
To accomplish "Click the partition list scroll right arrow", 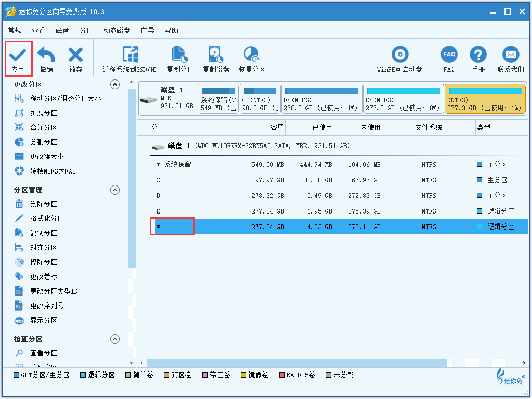I will tap(525, 363).
